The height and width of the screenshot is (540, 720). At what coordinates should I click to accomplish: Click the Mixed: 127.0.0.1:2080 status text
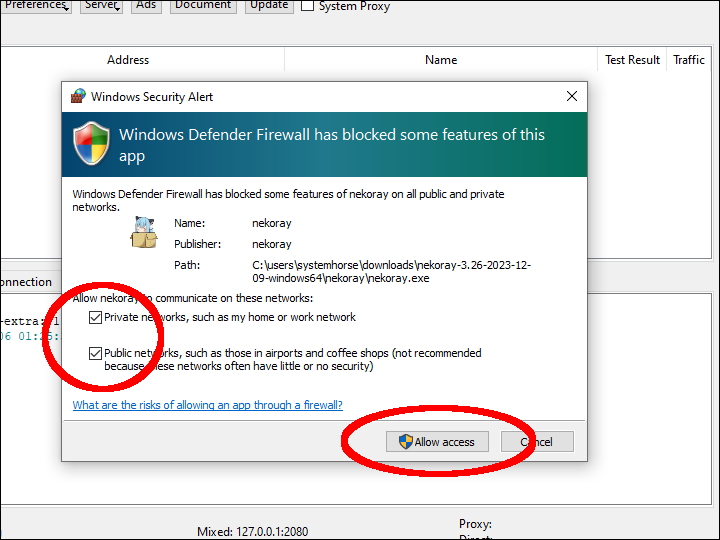pyautogui.click(x=253, y=532)
